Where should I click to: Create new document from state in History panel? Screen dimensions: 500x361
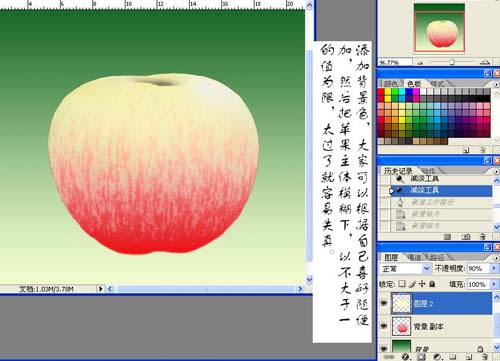447,237
